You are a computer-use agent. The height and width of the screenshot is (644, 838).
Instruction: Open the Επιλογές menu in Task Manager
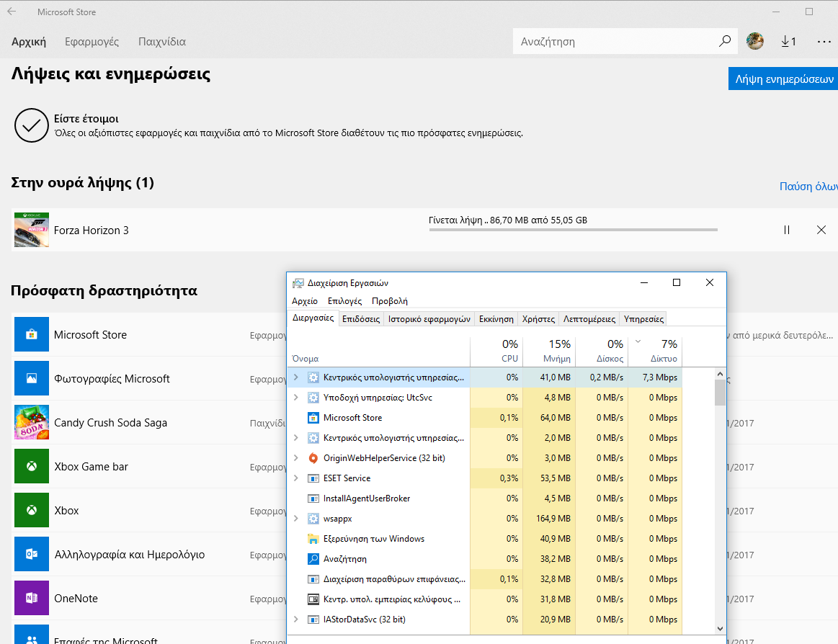pos(344,301)
